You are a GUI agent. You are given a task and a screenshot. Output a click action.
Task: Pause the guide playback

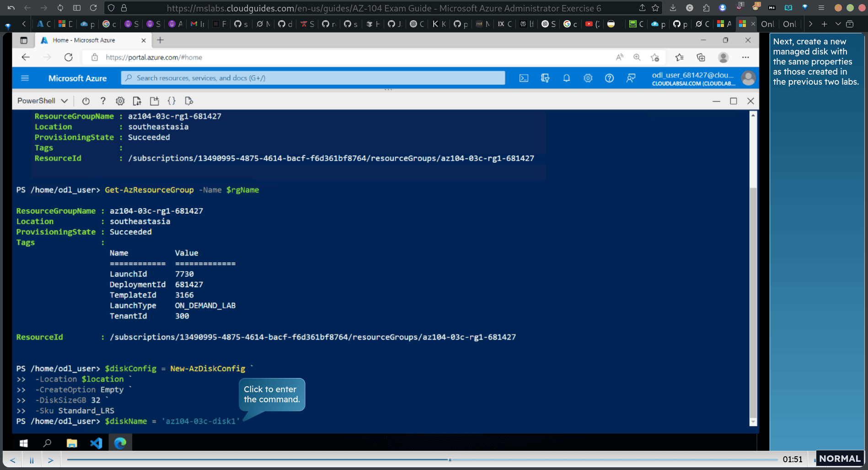32,460
